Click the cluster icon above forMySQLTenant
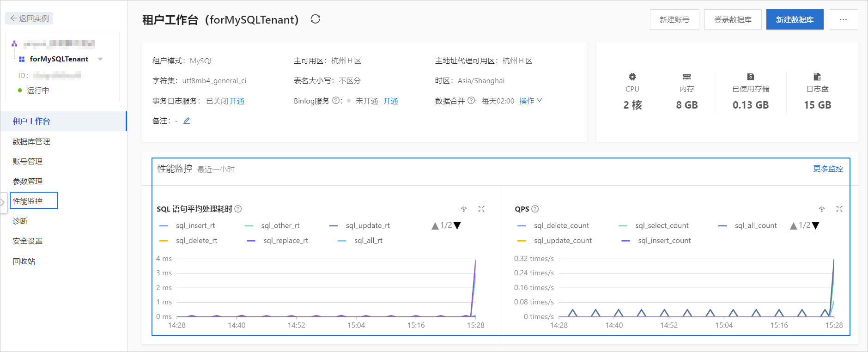868x352 pixels. pyautogui.click(x=14, y=43)
